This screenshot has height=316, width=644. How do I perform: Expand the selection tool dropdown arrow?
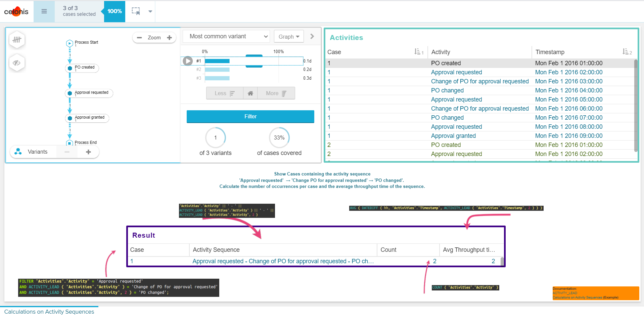[x=150, y=11]
